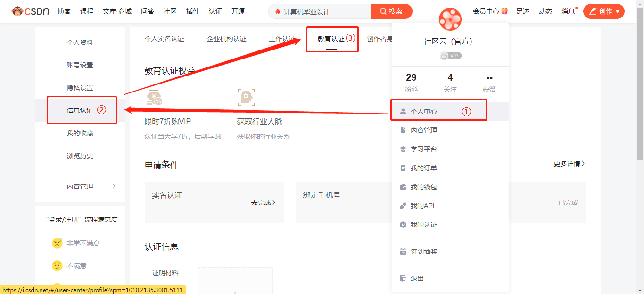Click the 证明材料 upload box
644x294 pixels.
(235, 281)
